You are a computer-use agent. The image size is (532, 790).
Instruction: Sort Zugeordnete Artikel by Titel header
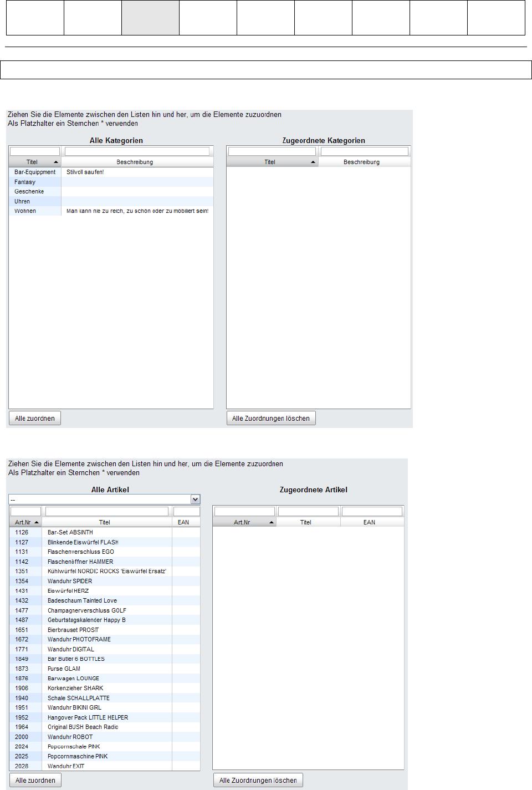pyautogui.click(x=308, y=522)
